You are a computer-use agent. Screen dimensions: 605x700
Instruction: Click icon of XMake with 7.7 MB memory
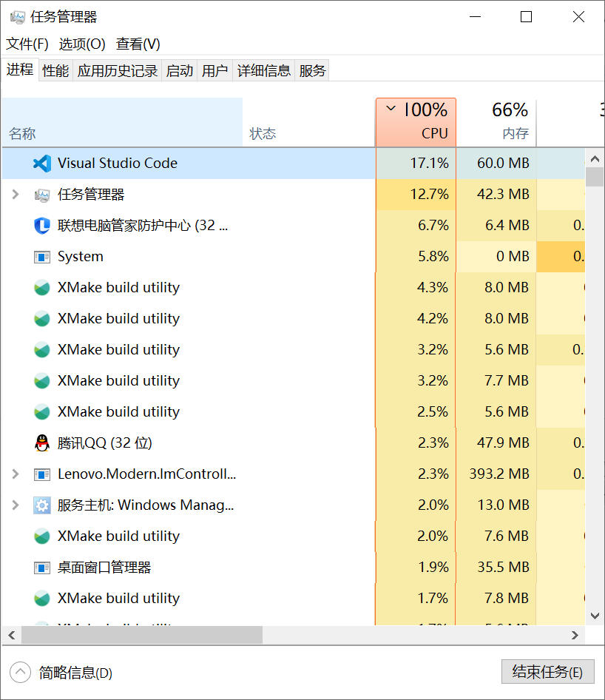coord(42,381)
